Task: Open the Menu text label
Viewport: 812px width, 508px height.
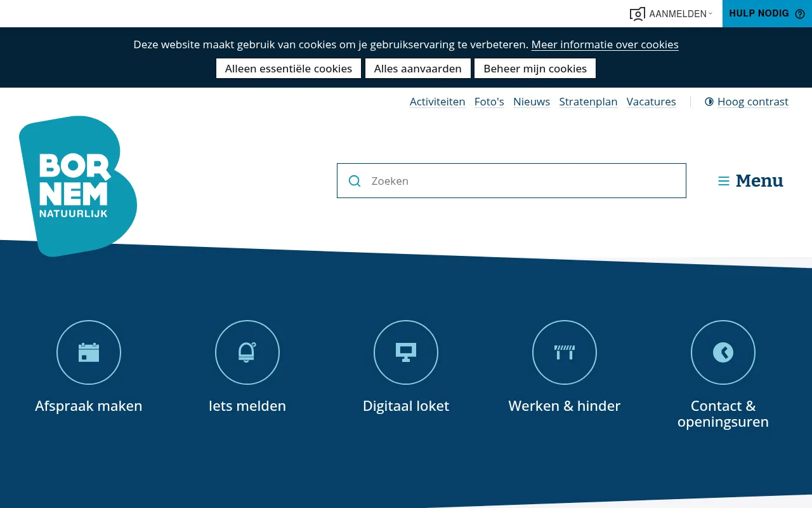Action: click(759, 181)
